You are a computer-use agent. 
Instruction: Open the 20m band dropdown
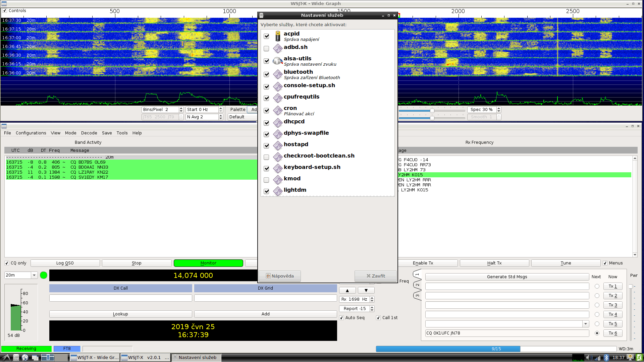[34, 275]
